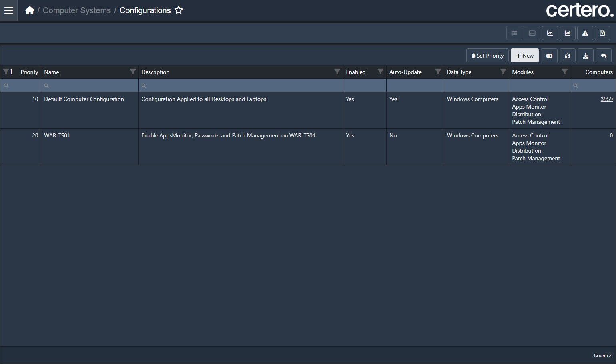Open the bar chart view

(x=568, y=33)
